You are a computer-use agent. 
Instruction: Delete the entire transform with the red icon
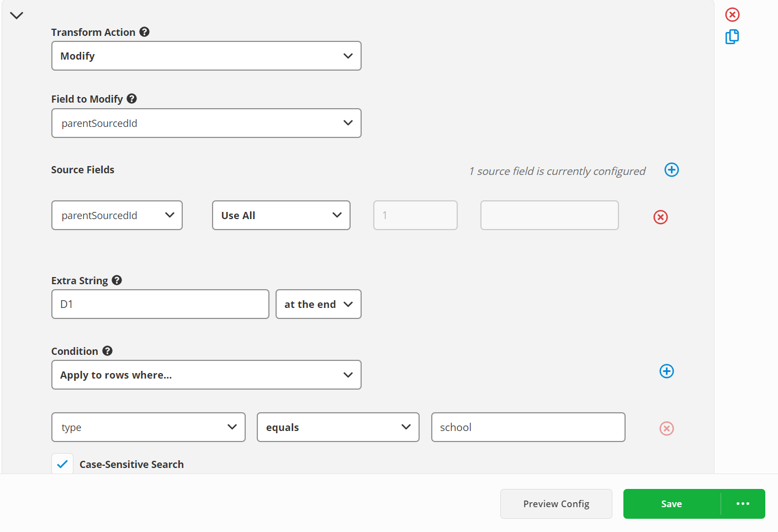coord(732,14)
